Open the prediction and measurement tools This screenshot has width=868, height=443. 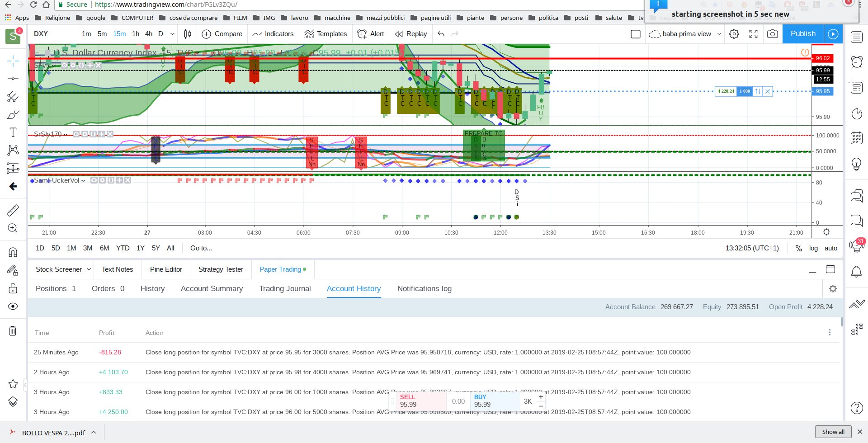click(13, 168)
